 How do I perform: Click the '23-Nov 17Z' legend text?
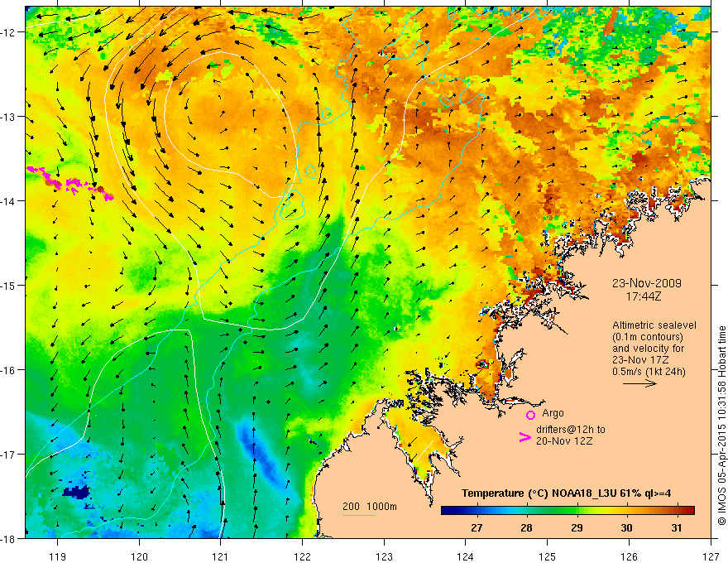(x=640, y=360)
